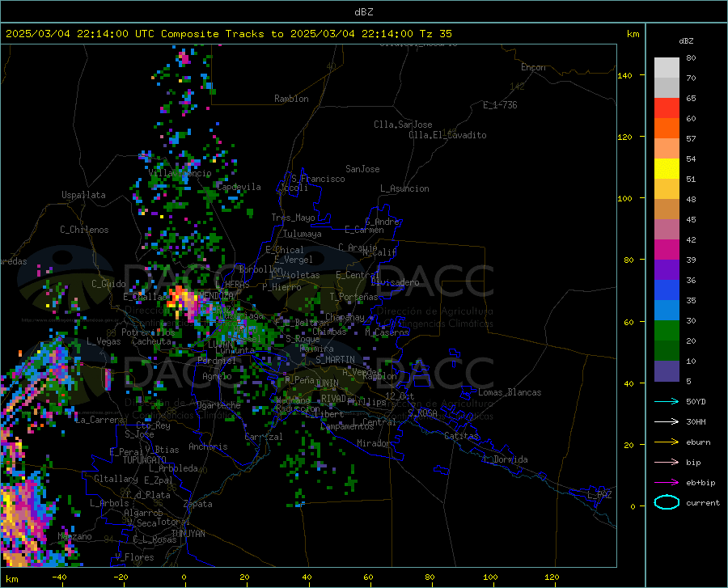Click the Ugarteche place label
Viewport: 728px width, 588px height.
(218, 405)
